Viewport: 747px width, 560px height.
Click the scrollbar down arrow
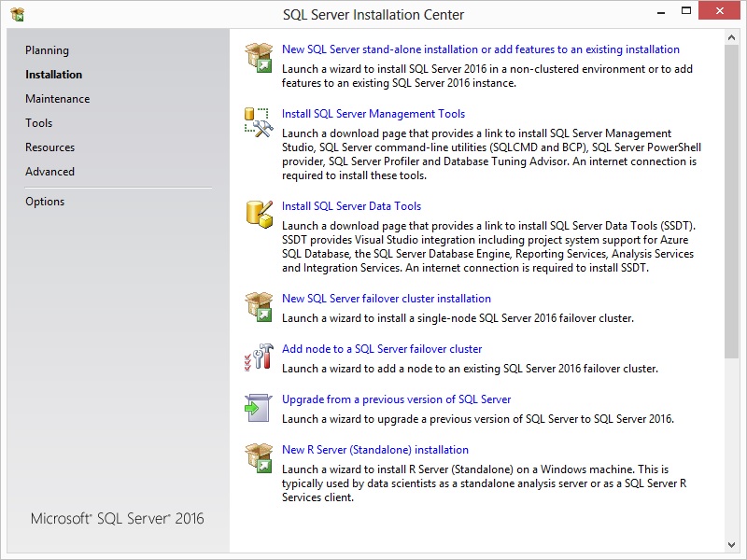732,544
